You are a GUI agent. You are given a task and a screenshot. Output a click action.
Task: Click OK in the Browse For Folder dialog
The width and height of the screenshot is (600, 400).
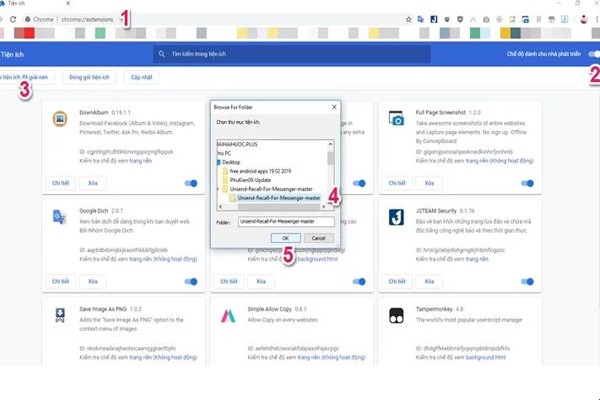pyautogui.click(x=286, y=238)
